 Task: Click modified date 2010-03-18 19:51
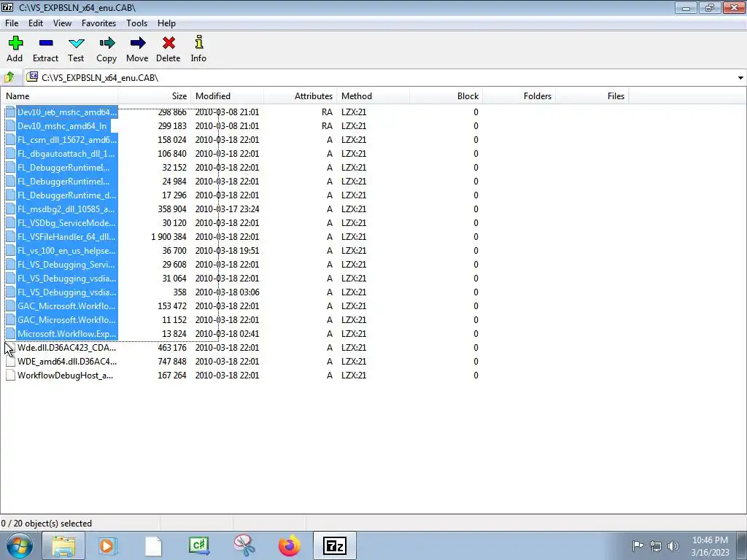[x=228, y=251]
